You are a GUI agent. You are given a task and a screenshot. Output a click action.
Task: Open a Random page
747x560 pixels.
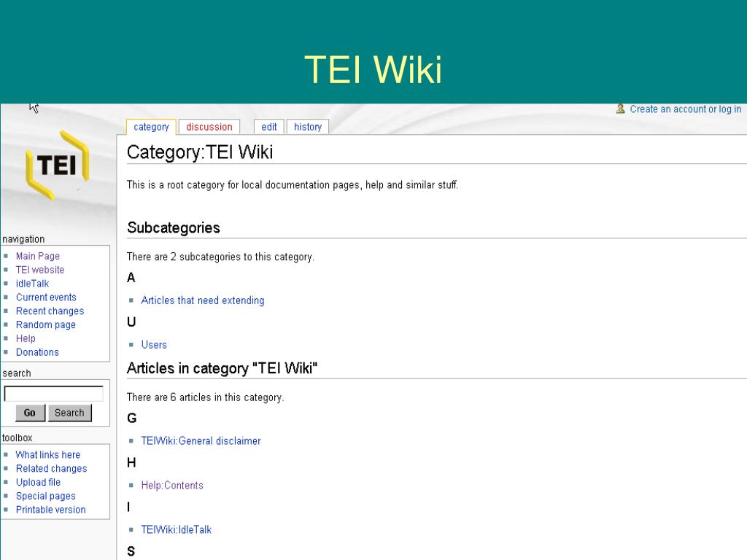coord(46,325)
